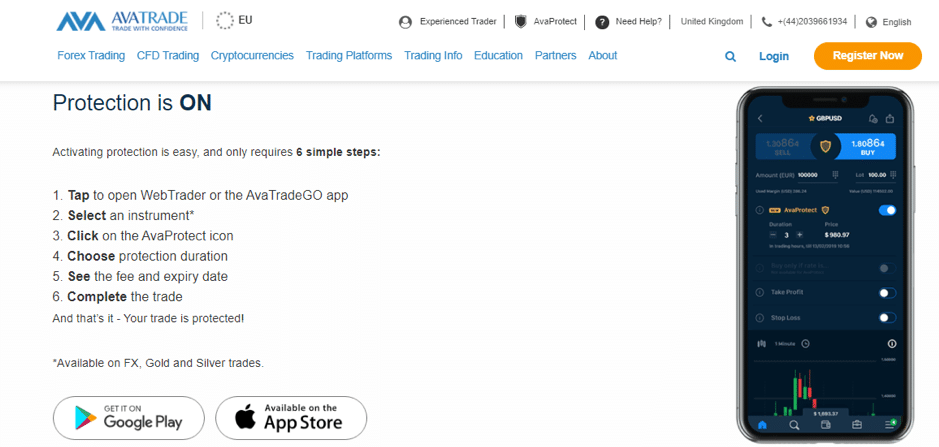
Task: Tap the 1 Minute timeframe label
Action: (784, 344)
